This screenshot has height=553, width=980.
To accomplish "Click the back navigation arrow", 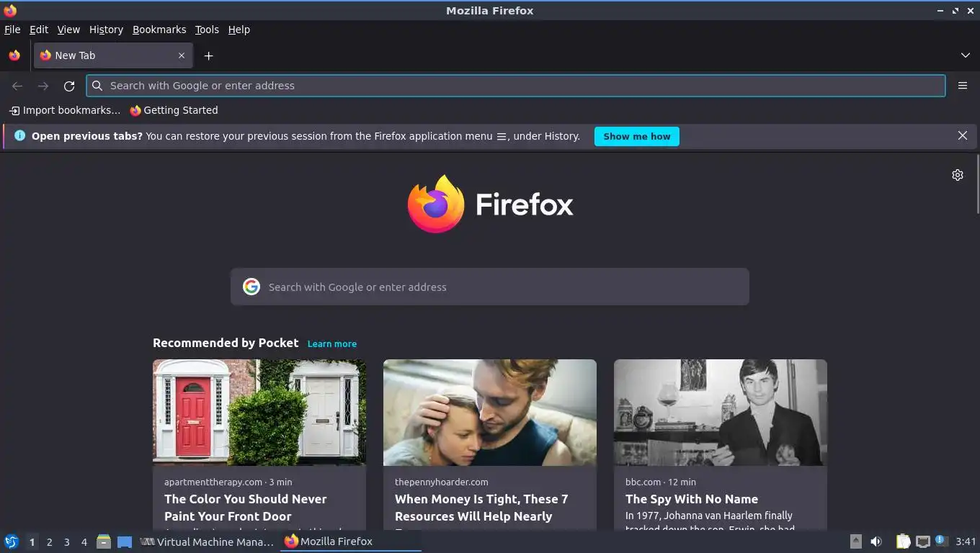I will [x=17, y=86].
